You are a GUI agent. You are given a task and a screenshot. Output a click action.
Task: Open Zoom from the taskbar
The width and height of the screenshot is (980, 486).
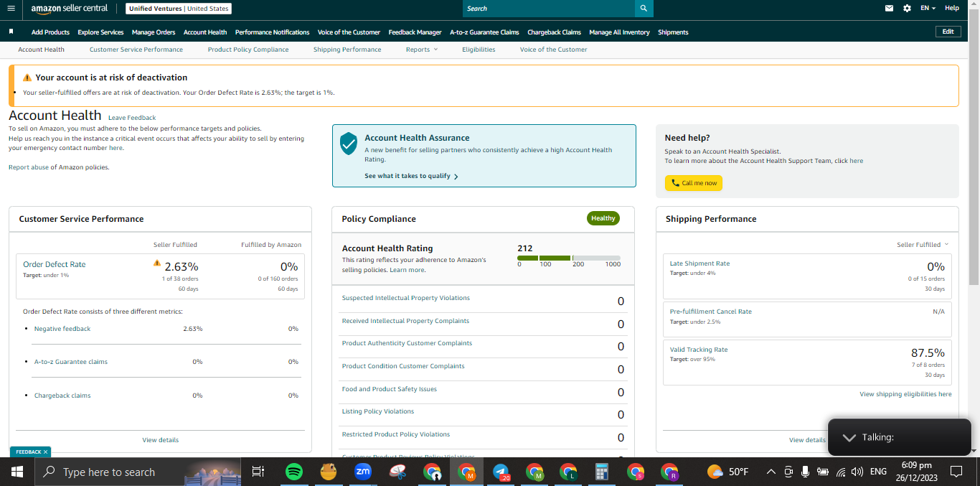tap(363, 472)
